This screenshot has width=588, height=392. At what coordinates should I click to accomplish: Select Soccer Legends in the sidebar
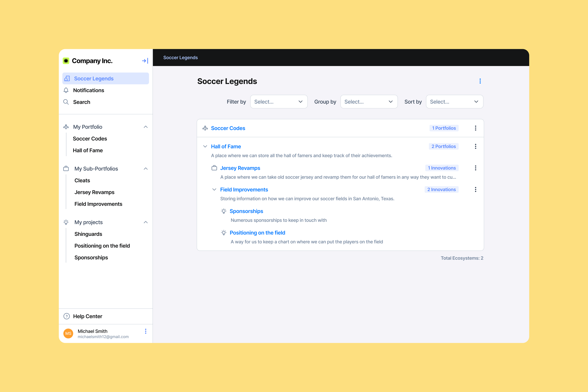point(94,79)
